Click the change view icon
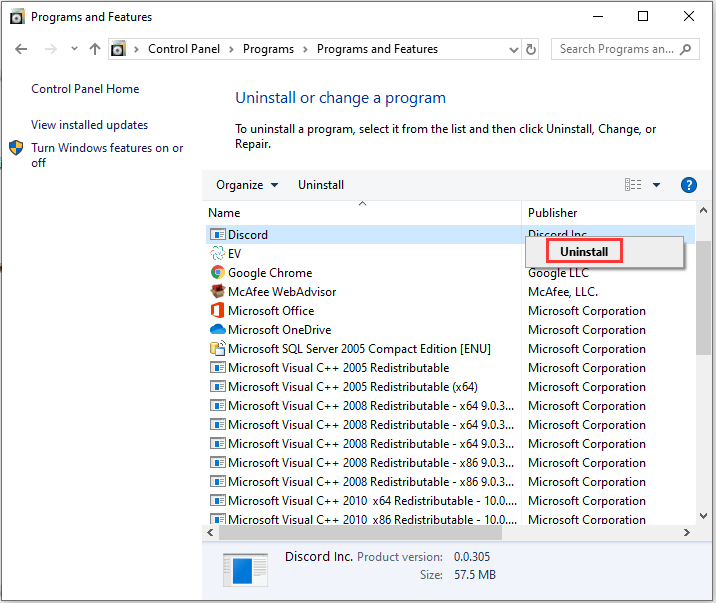This screenshot has width=716, height=603. click(x=633, y=184)
